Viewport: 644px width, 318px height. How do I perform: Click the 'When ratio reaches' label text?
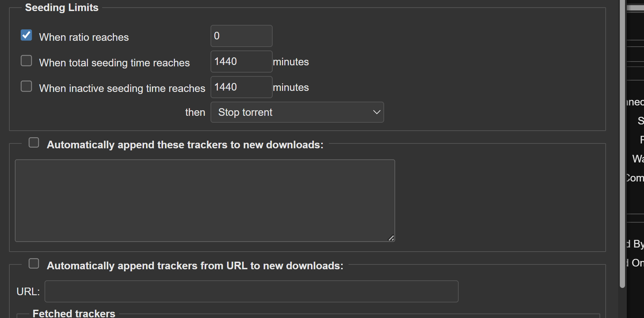[84, 37]
